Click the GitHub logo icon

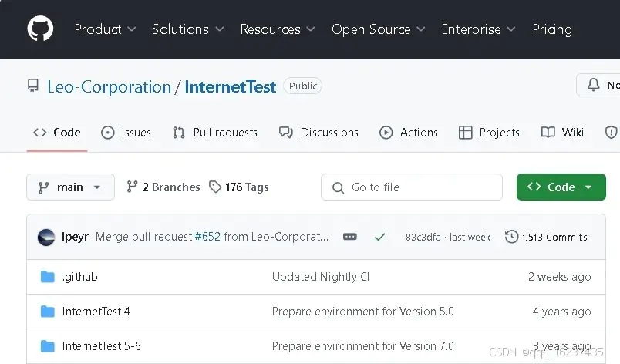(x=40, y=29)
